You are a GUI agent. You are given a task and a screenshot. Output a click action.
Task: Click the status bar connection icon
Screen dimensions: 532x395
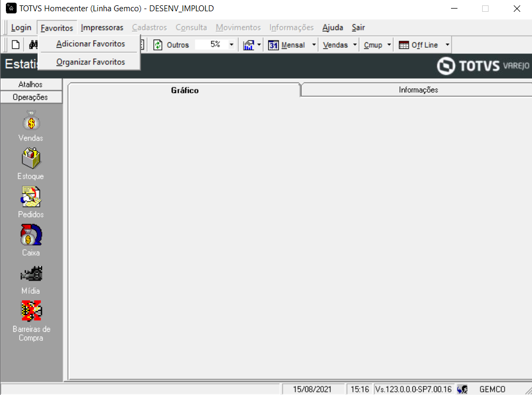(x=462, y=389)
